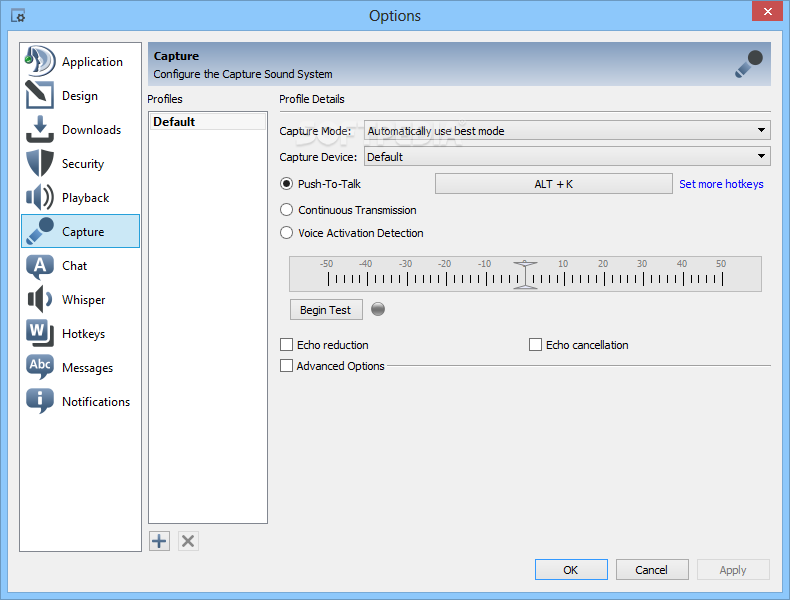Click the ALT + K hotkey button
The image size is (790, 600).
point(553,184)
